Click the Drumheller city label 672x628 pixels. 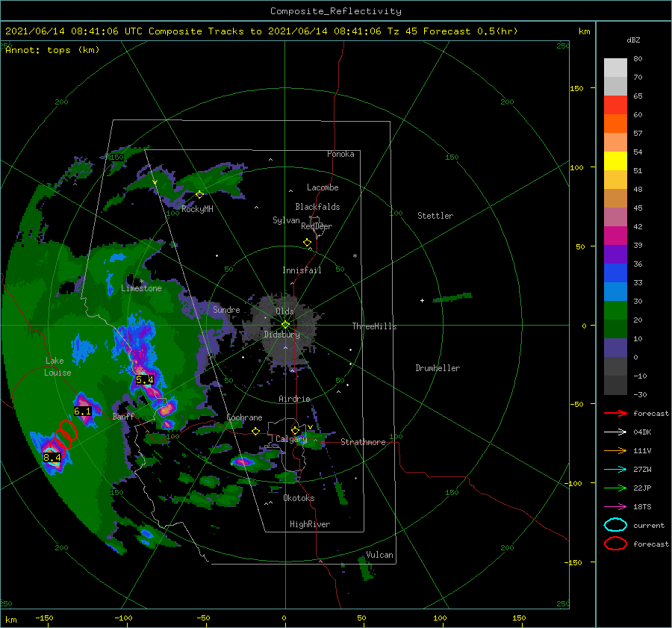pyautogui.click(x=438, y=368)
